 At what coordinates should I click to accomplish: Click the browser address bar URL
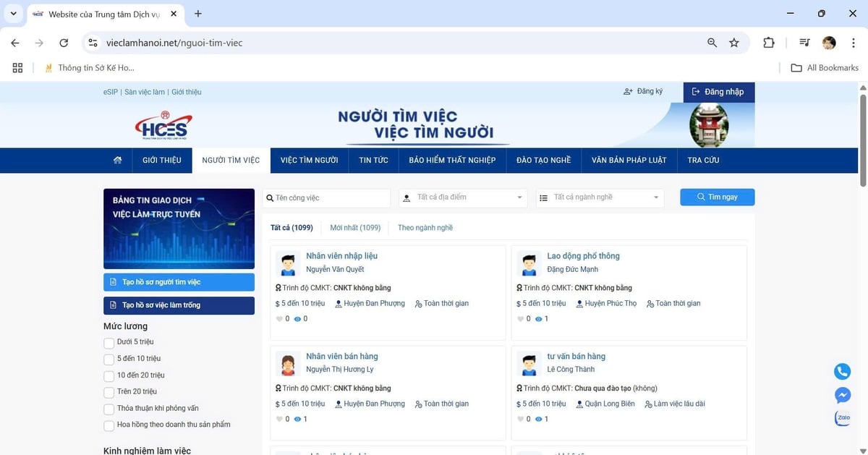click(174, 43)
